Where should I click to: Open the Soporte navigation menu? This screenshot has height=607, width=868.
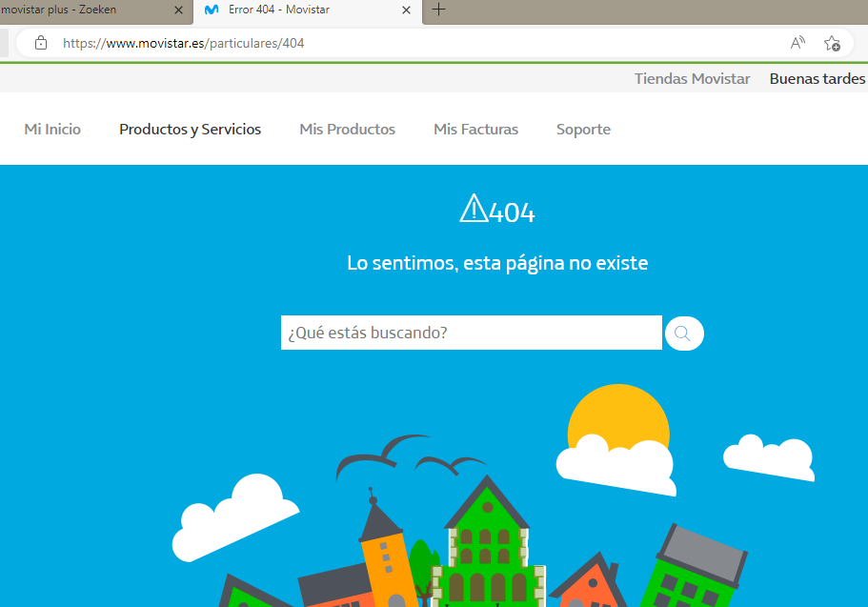[583, 130]
